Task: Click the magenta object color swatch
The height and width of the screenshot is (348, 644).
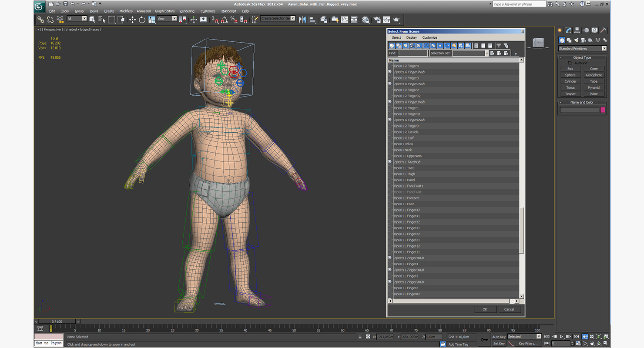Action: (603, 110)
